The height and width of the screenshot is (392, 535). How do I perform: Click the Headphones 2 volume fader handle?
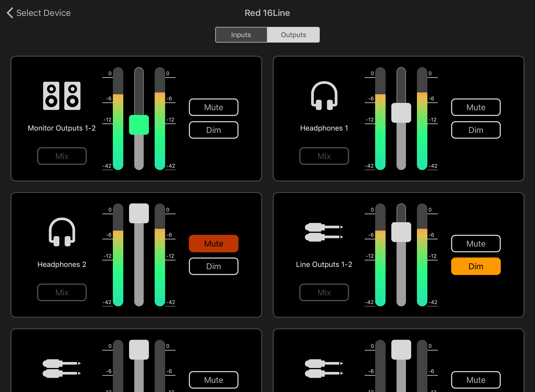[x=139, y=213]
